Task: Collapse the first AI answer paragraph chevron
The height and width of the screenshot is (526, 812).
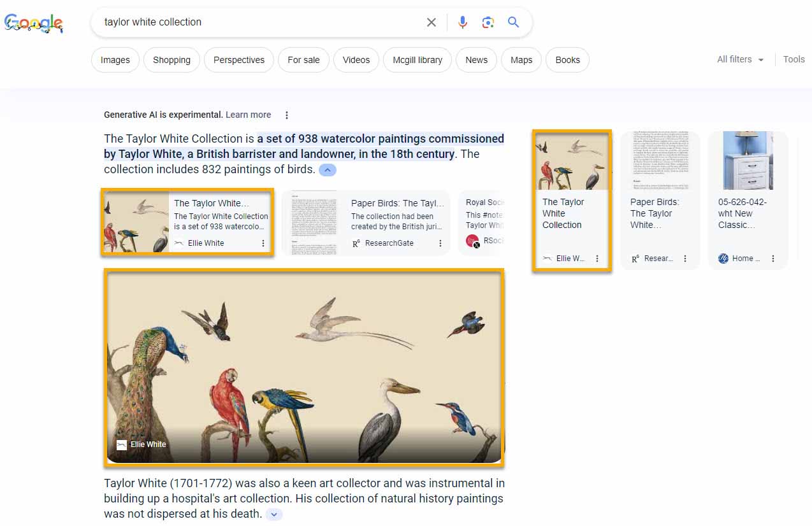Action: [x=327, y=170]
